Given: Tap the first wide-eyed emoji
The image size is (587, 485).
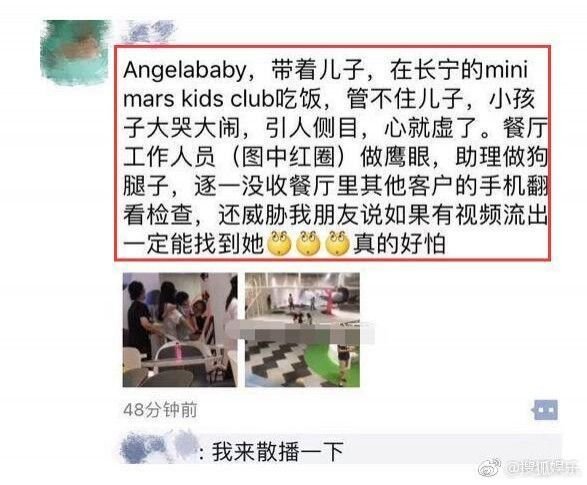Looking at the screenshot, I should coord(279,244).
